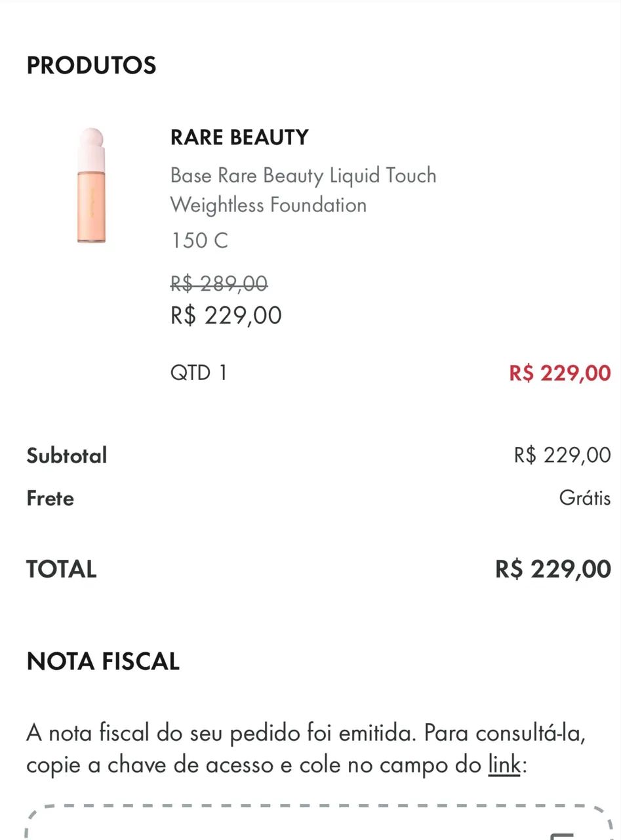
Task: Click the copy icon in the dashed access key box
Action: [x=562, y=835]
